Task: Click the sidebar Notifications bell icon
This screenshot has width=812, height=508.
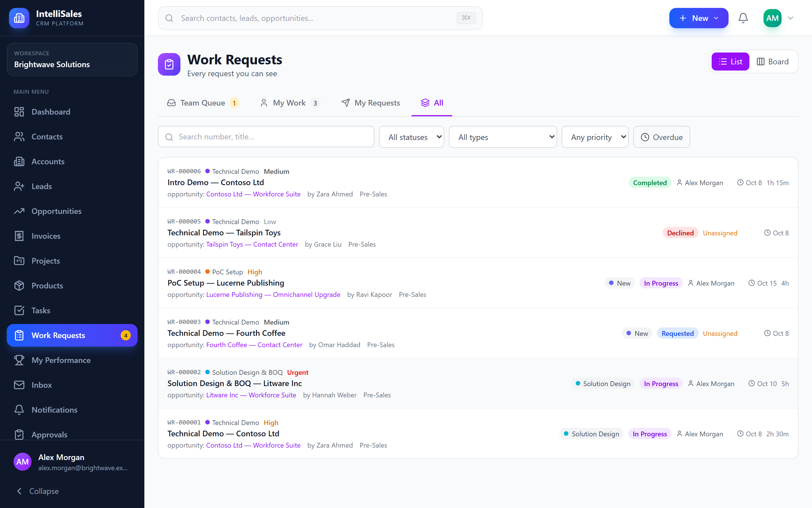Action: (x=19, y=410)
